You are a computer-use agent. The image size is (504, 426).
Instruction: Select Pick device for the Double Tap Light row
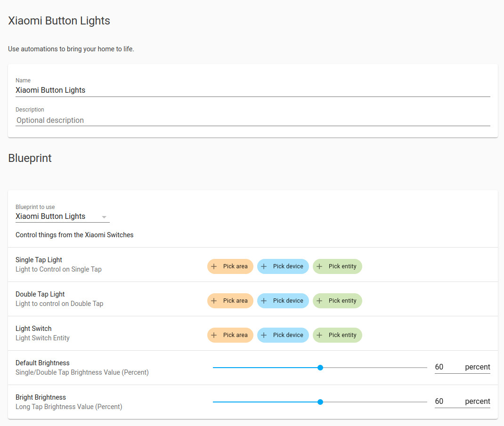point(283,301)
